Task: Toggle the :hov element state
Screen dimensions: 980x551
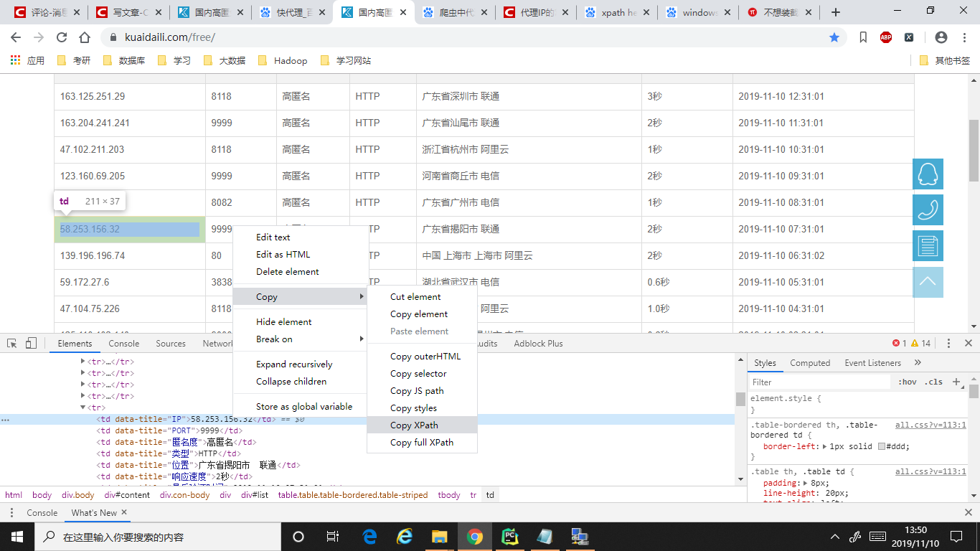Action: click(908, 382)
